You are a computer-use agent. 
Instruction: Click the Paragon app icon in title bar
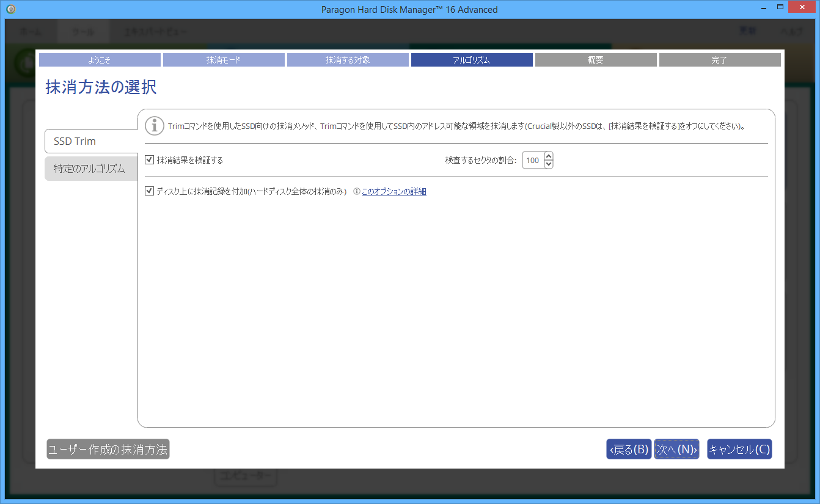(10, 9)
